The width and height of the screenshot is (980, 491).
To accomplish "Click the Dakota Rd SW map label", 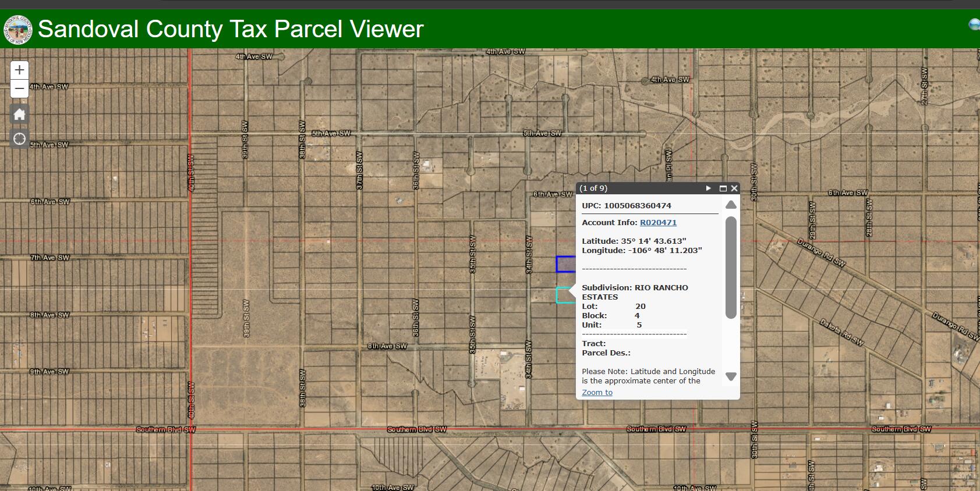I will click(841, 332).
